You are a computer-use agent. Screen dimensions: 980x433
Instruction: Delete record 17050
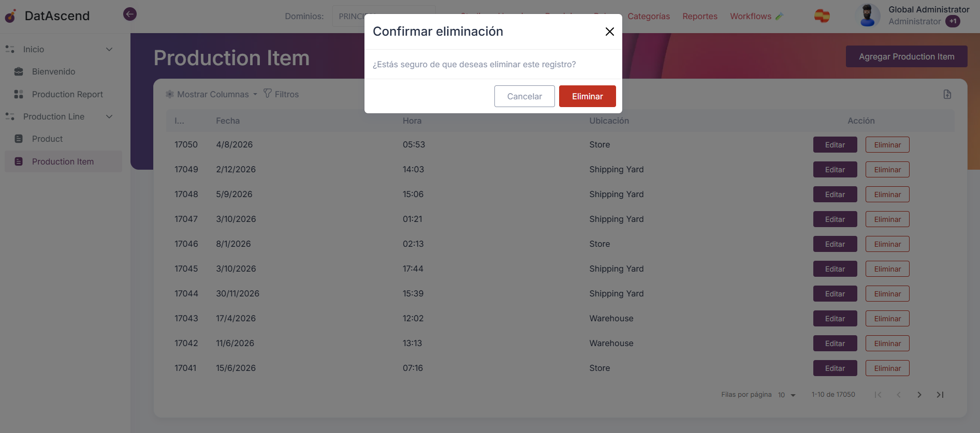(x=887, y=145)
